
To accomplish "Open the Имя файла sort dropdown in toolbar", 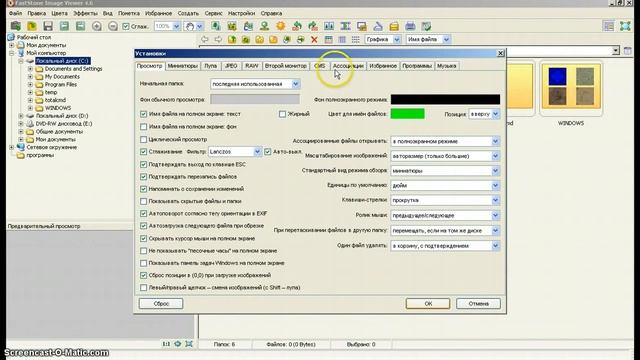I will [447, 40].
